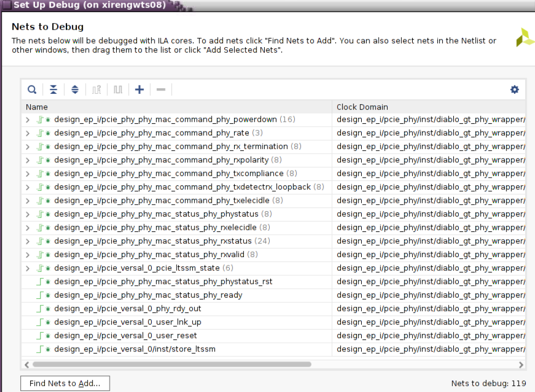The width and height of the screenshot is (535, 392).
Task: Select net phy_mac_status_phy_ready
Action: (x=148, y=295)
